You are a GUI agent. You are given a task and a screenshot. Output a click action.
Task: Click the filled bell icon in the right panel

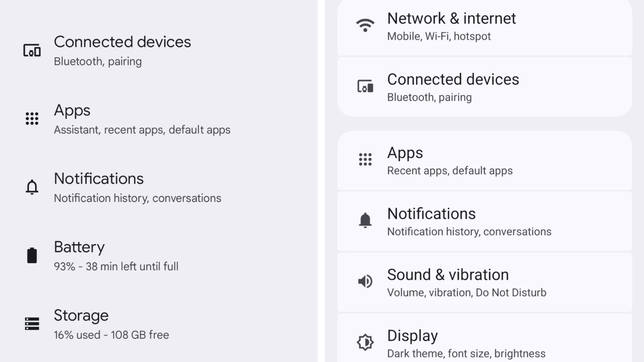point(365,220)
